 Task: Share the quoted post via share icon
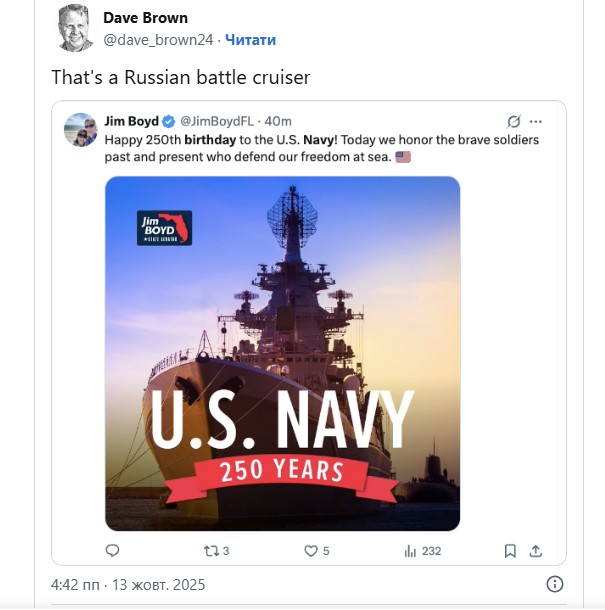[x=536, y=550]
